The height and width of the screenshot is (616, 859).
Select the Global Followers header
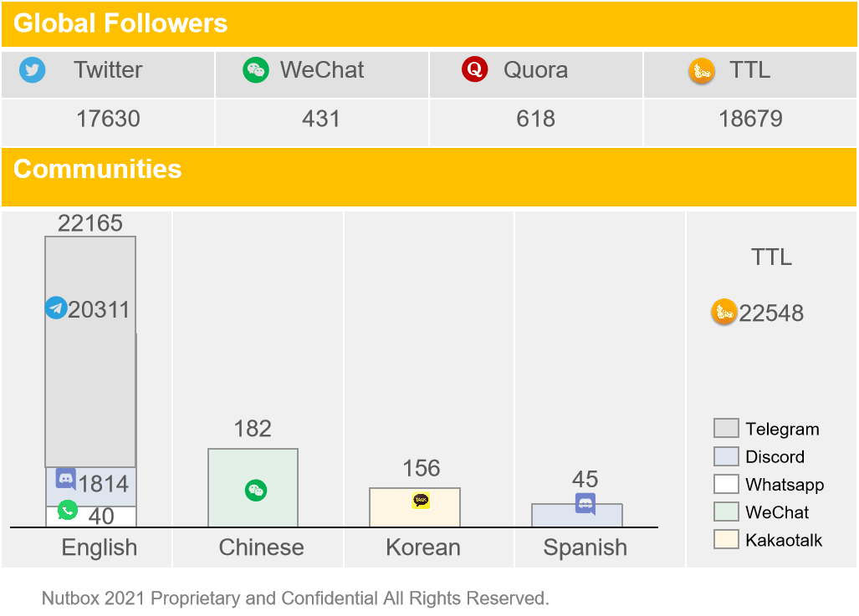coord(120,23)
